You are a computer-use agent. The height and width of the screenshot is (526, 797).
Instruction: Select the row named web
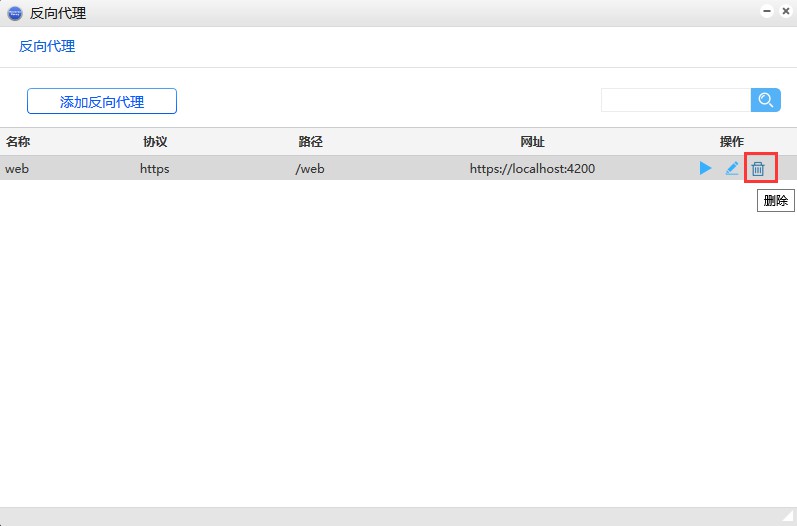pyautogui.click(x=17, y=168)
